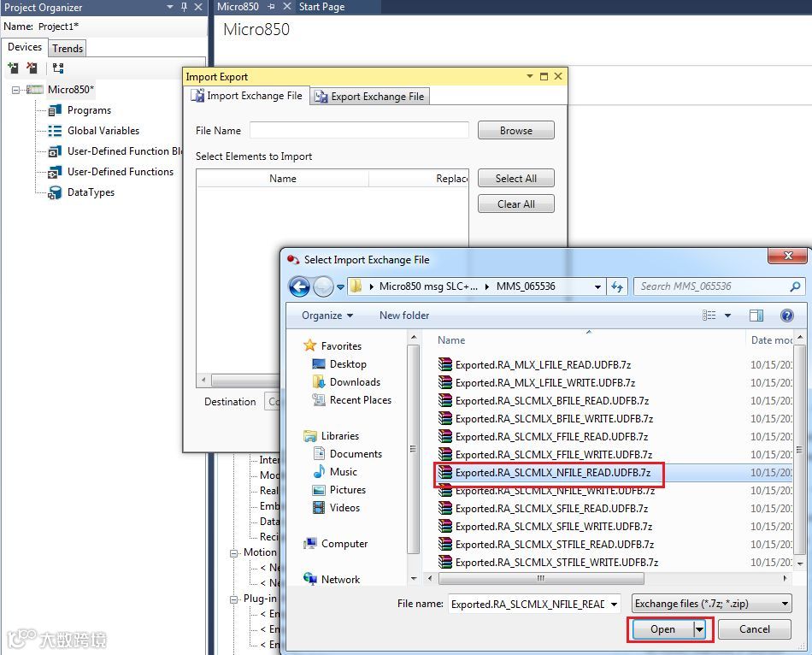The image size is (812, 655).
Task: Open Import Export window options dropdown arrow
Action: 530,76
